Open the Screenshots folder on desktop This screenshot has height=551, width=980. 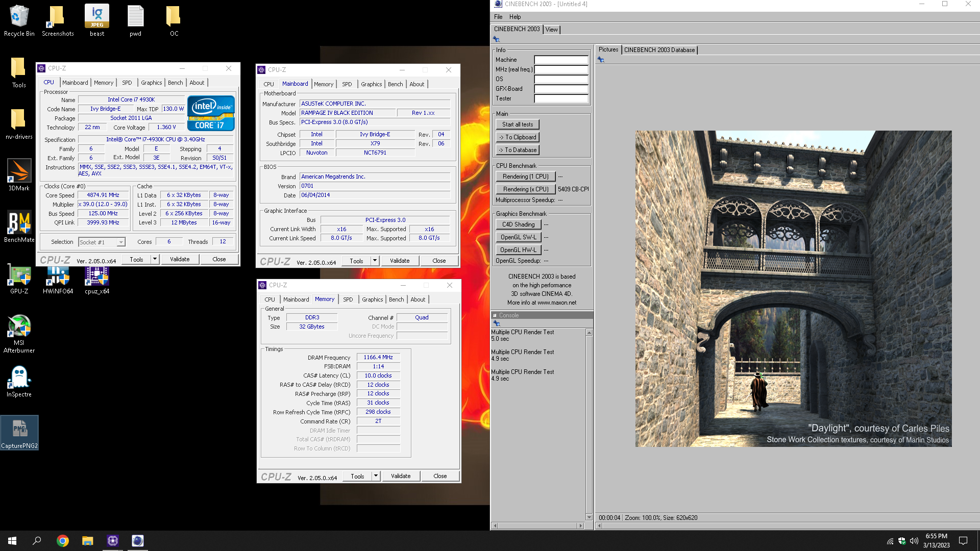[58, 20]
